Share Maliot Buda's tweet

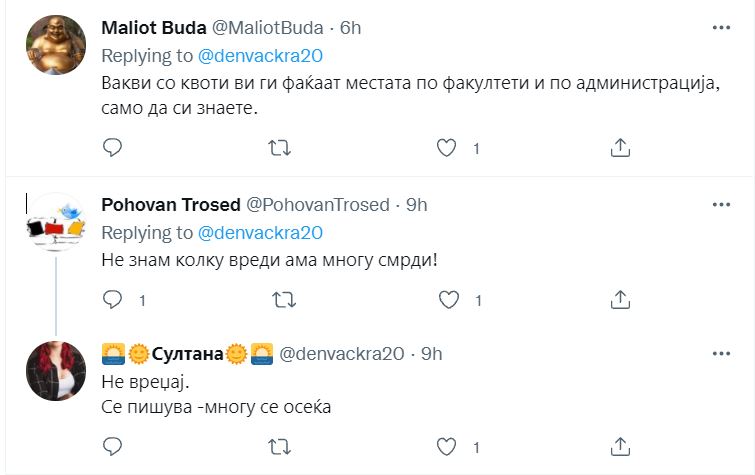[x=619, y=148]
